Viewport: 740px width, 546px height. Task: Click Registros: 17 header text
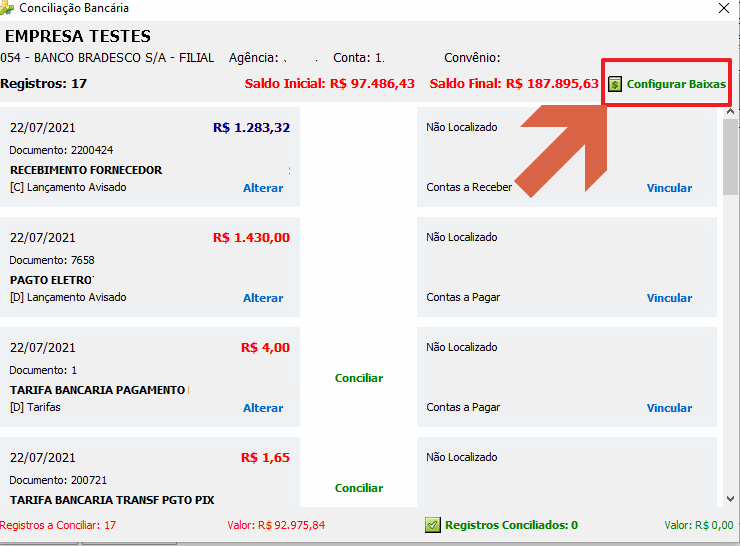click(x=43, y=84)
